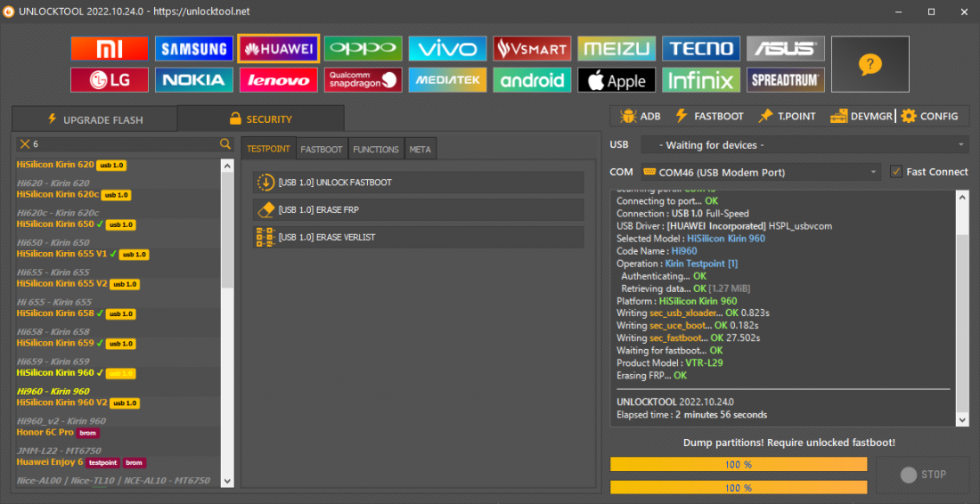The height and width of the screenshot is (504, 980).
Task: Click the upper 100% progress bar
Action: tap(739, 464)
